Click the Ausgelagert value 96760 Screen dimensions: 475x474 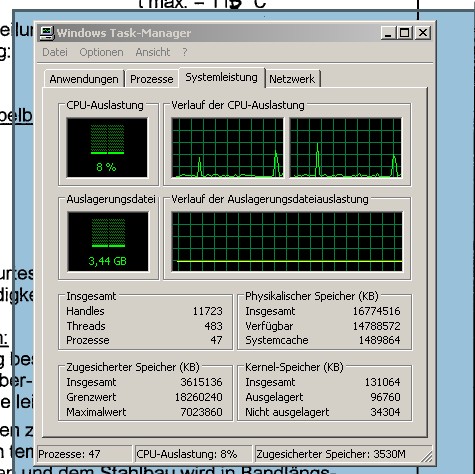pos(385,397)
